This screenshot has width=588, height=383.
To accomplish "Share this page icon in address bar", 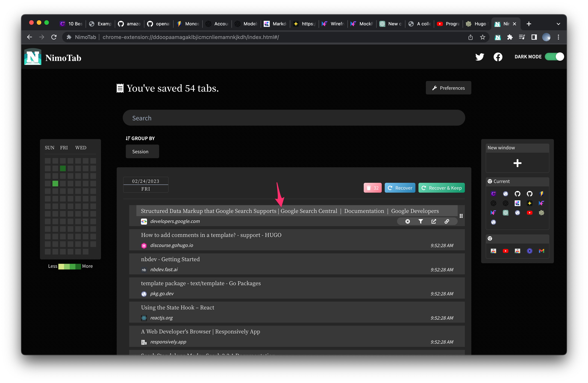I will tap(470, 37).
